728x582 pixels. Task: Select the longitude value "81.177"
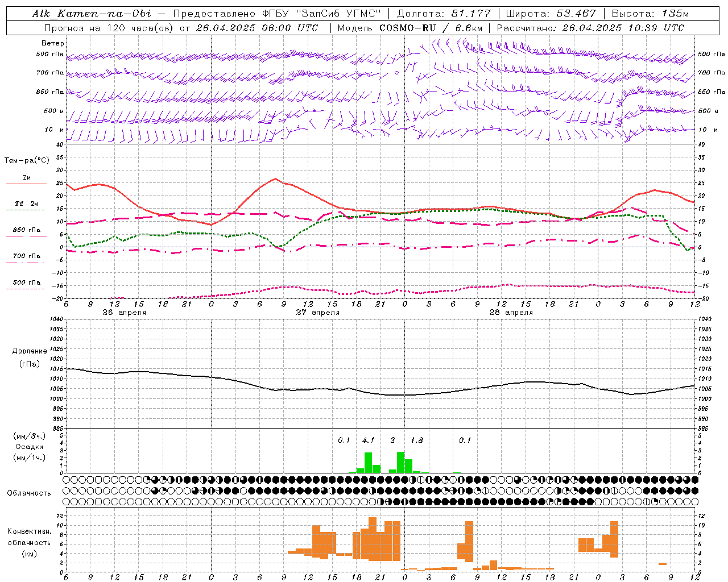point(471,14)
